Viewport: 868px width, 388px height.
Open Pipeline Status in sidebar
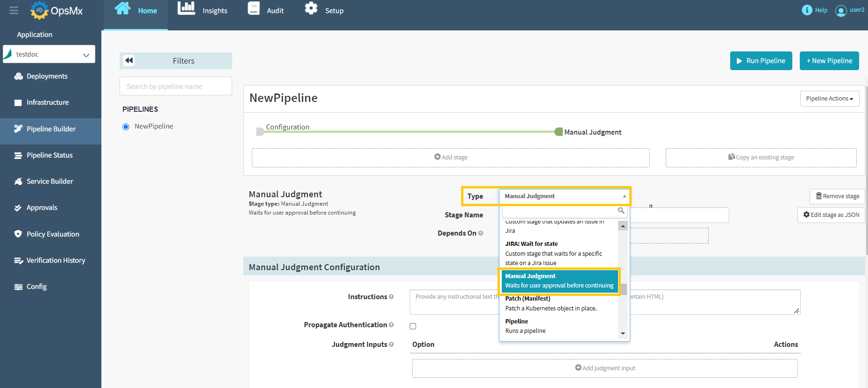[50, 155]
